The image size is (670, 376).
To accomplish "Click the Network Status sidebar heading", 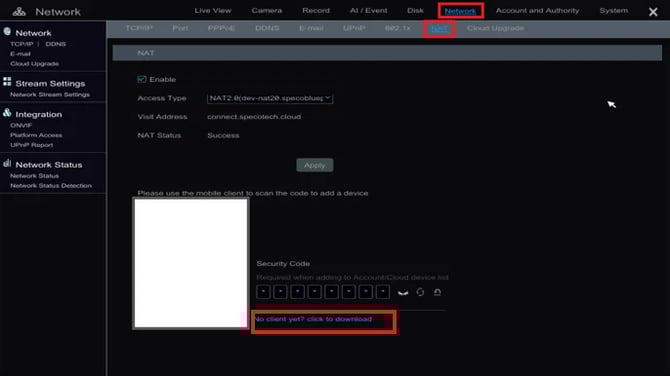I will (49, 165).
